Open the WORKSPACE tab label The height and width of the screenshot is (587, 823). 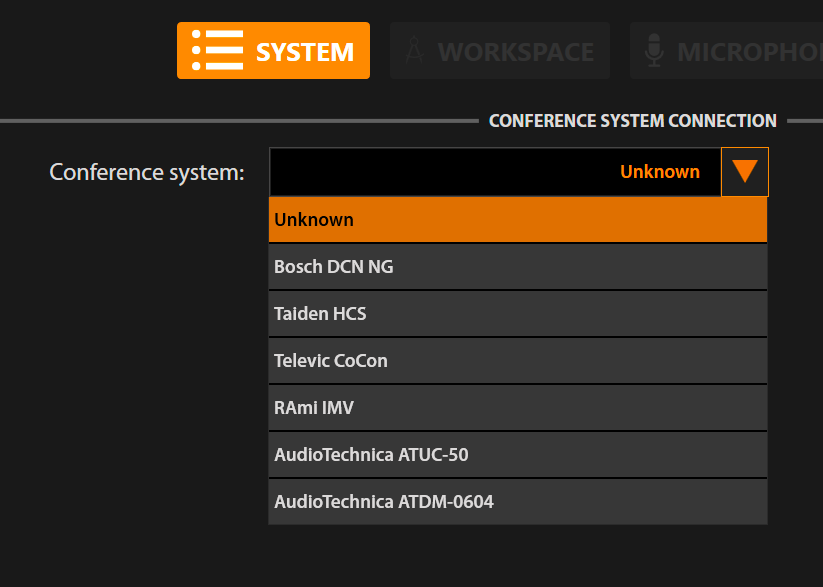[515, 51]
